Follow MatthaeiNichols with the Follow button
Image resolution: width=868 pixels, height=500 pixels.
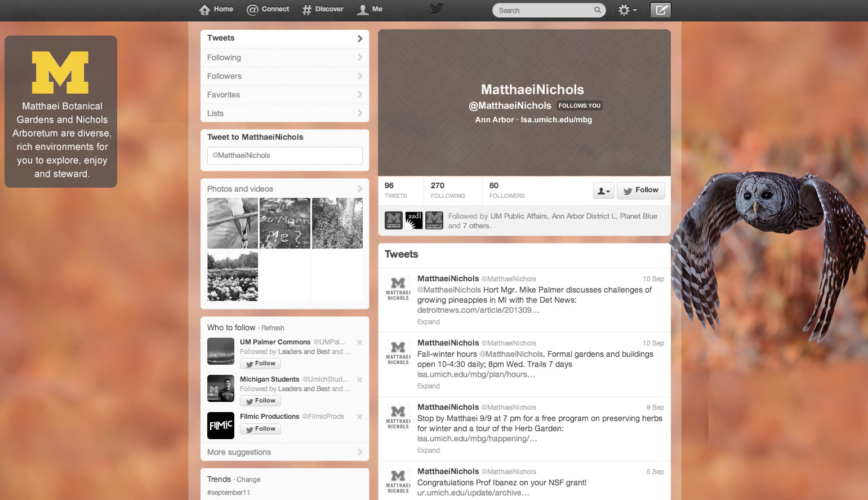coord(641,191)
